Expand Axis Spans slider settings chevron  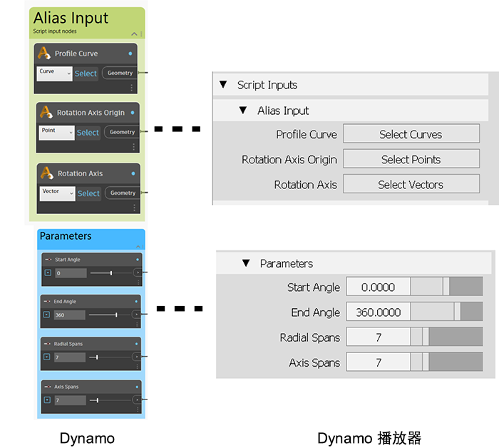[x=48, y=400]
